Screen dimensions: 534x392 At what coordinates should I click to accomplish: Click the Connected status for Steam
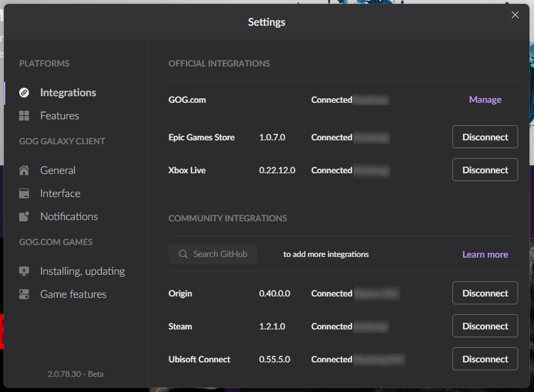[x=331, y=327]
